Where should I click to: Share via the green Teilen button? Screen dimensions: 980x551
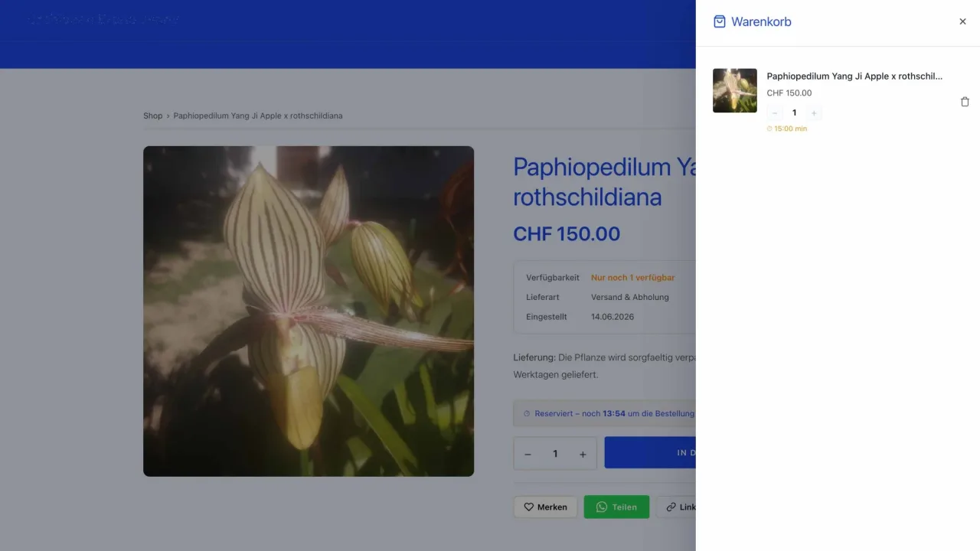[616, 507]
